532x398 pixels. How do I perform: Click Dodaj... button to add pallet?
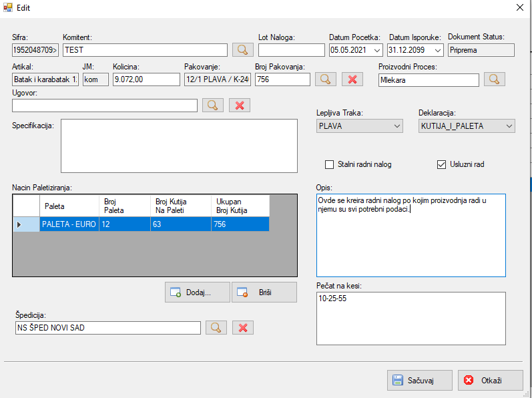tap(198, 292)
